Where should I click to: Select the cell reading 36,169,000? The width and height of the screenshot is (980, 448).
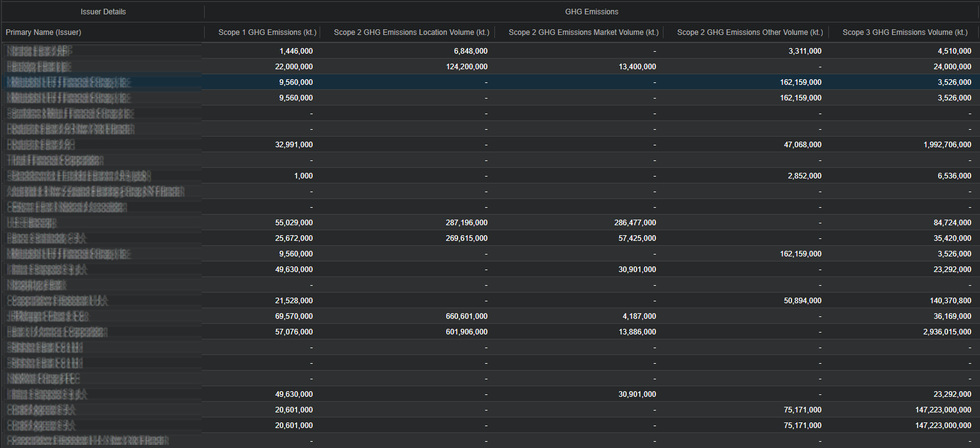pos(953,316)
